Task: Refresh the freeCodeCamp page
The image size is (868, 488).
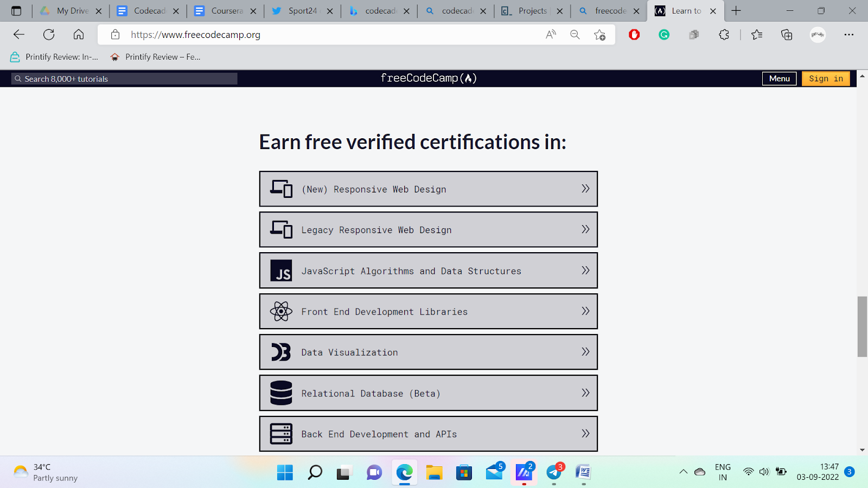Action: [x=49, y=35]
